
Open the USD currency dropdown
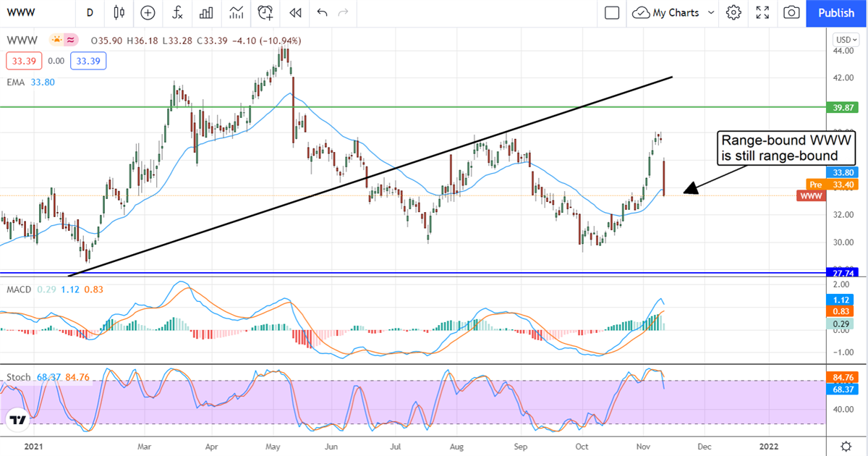click(846, 40)
